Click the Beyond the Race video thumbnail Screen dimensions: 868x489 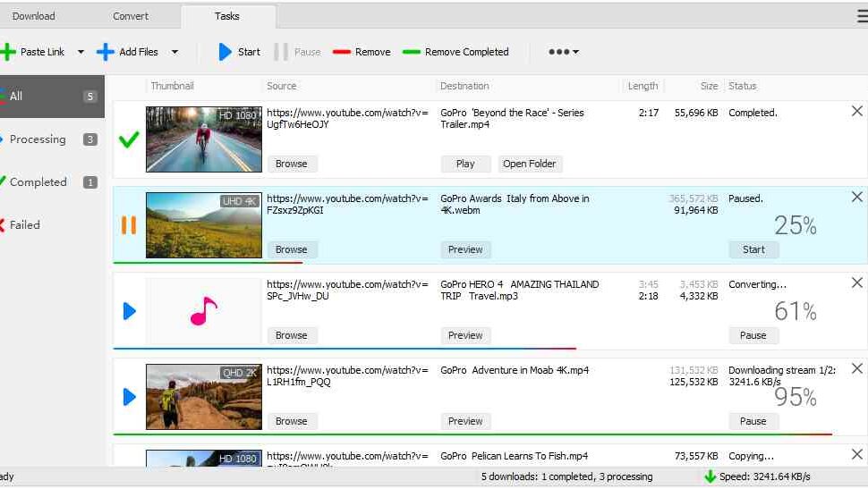[204, 139]
